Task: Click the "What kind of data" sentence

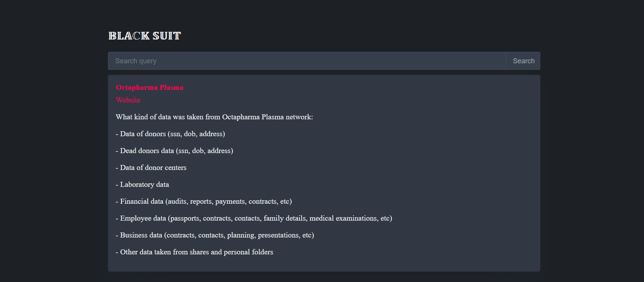Action: (214, 117)
